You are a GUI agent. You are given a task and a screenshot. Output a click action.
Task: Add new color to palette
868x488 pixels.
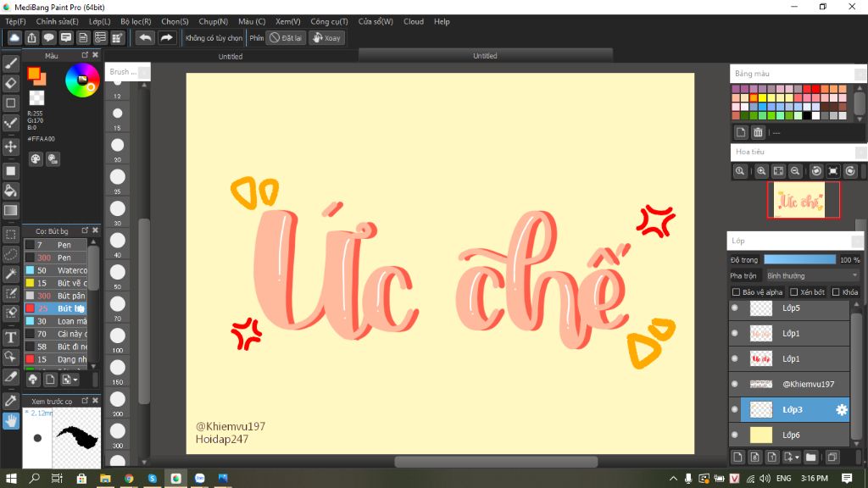point(741,132)
